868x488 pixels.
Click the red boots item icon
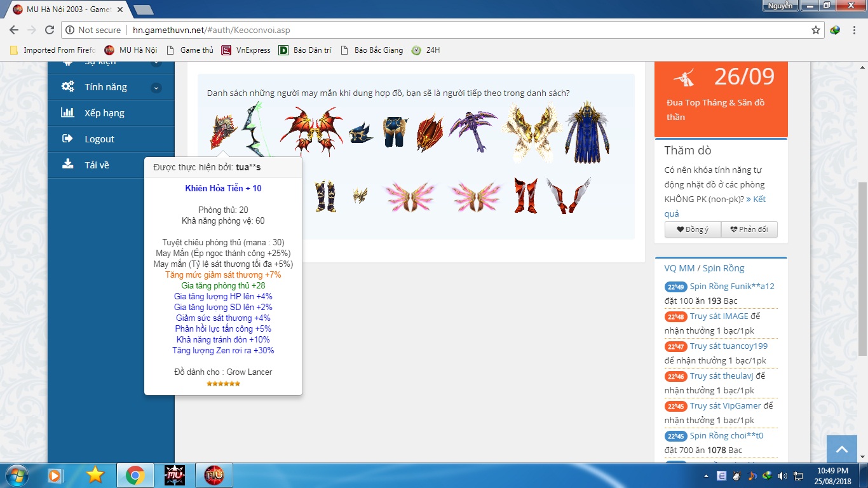tap(526, 195)
